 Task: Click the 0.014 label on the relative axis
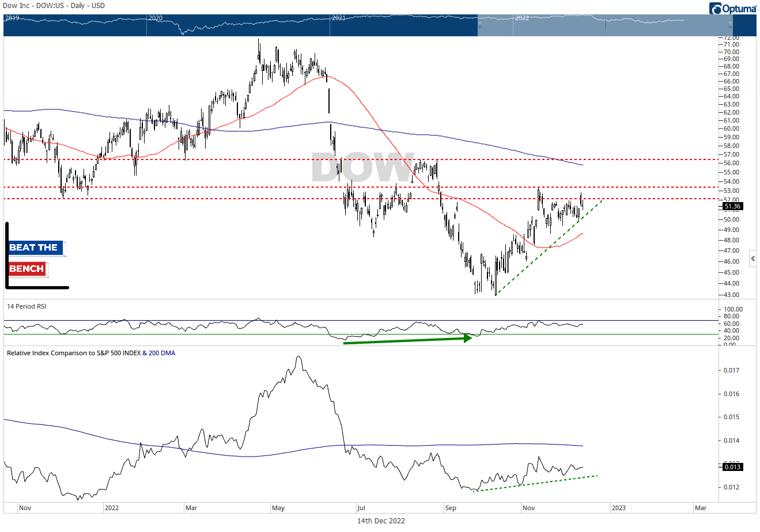click(x=732, y=440)
